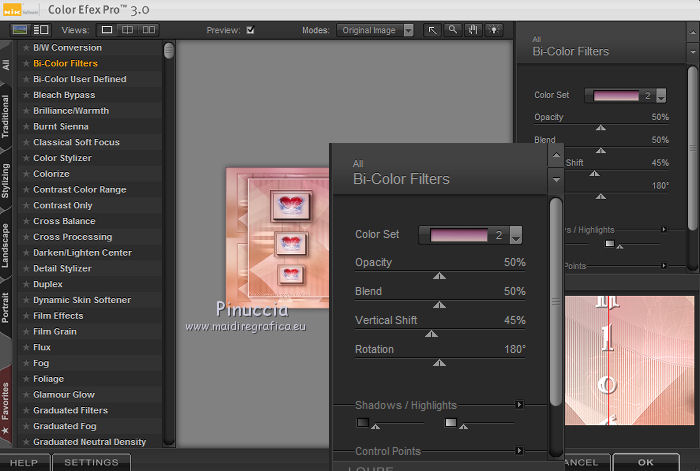Click Opacity slider handle in right sidebar

601,128
